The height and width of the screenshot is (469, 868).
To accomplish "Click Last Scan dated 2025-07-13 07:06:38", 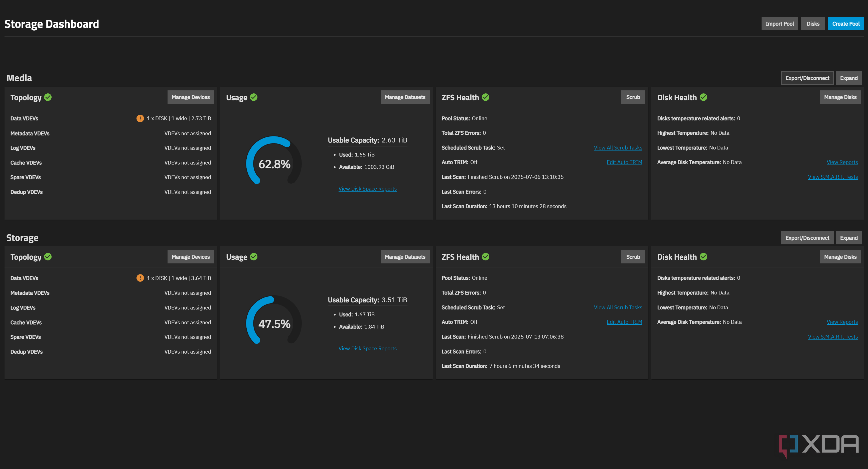I will 502,337.
